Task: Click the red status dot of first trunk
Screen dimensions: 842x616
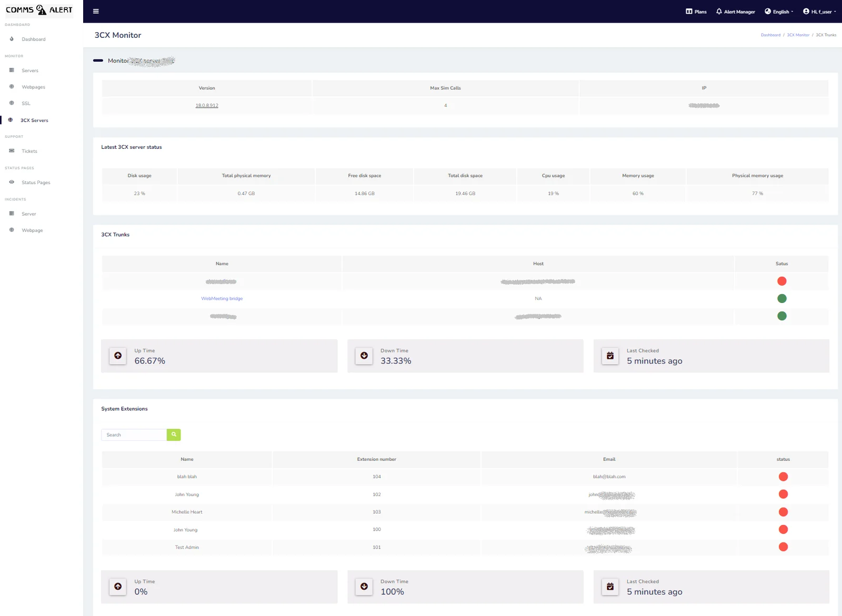Action: pos(782,281)
